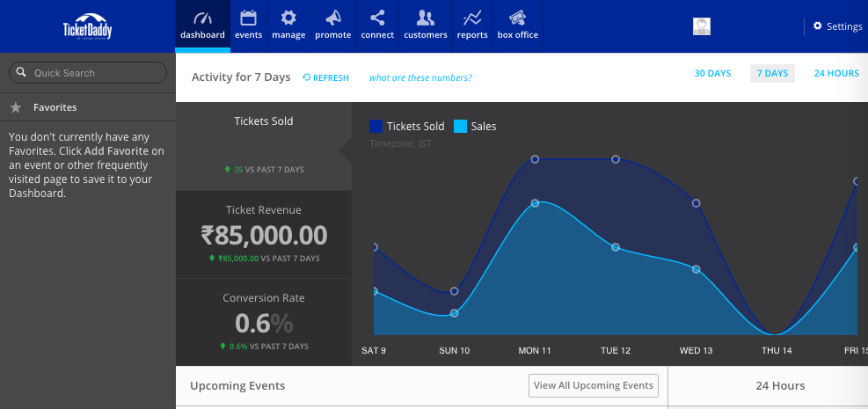This screenshot has width=868, height=409.
Task: Switch to the connect tab label
Action: point(377,35)
